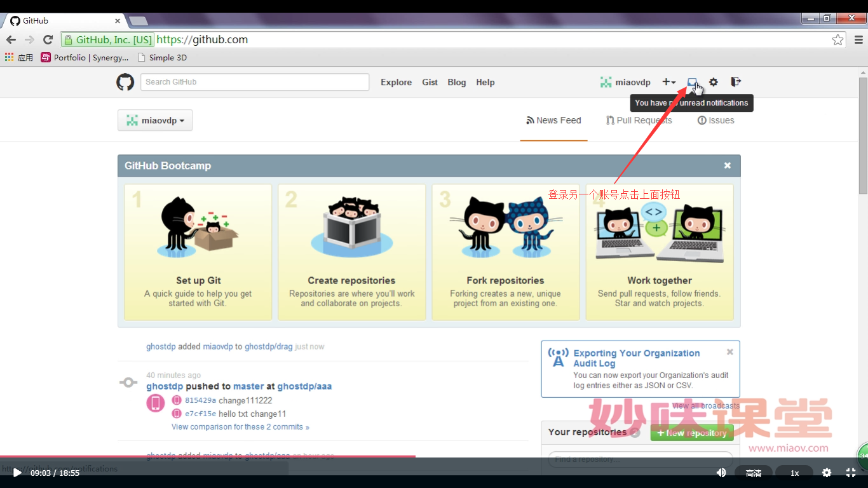The height and width of the screenshot is (488, 868).
Task: Open Portfolio | Synergy bookmark
Action: [85, 57]
